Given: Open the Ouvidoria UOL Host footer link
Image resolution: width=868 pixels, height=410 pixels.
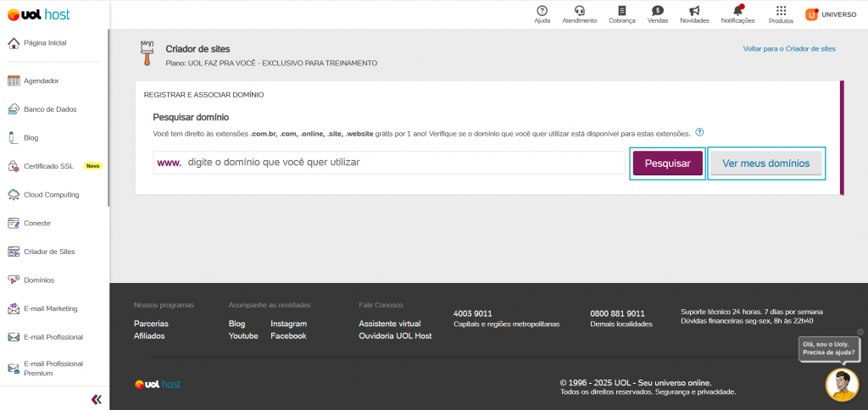Looking at the screenshot, I should 395,335.
